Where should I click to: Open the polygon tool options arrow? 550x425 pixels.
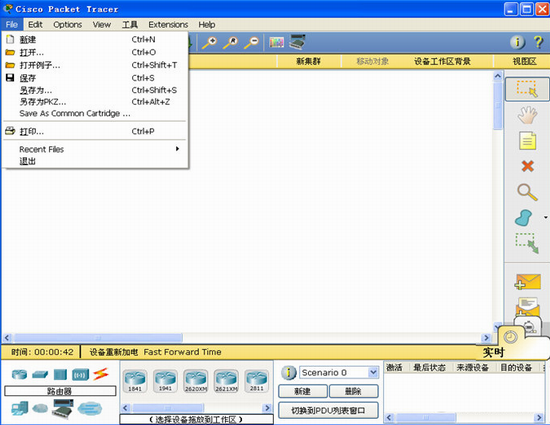[x=545, y=217]
